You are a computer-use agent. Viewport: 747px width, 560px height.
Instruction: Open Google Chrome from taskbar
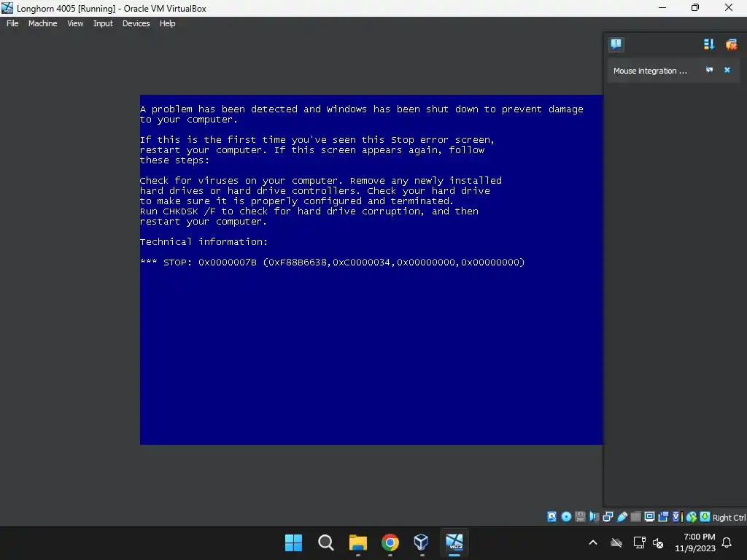pos(390,542)
